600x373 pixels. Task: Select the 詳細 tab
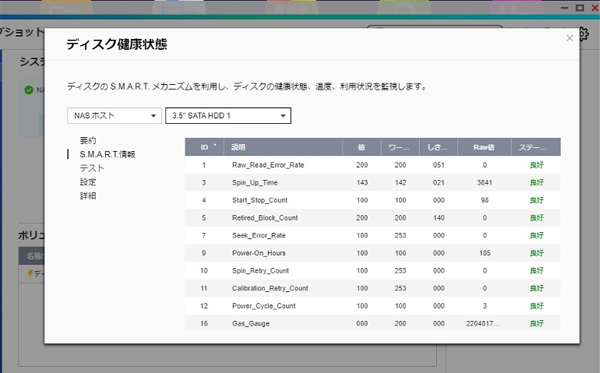(88, 195)
